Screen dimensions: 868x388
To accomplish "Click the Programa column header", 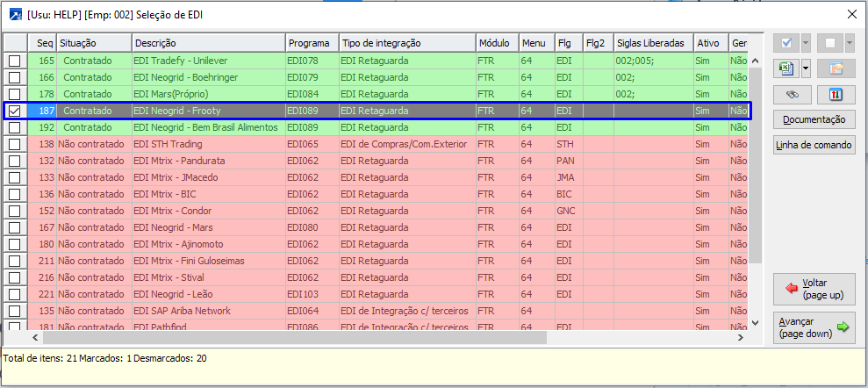I will point(312,43).
